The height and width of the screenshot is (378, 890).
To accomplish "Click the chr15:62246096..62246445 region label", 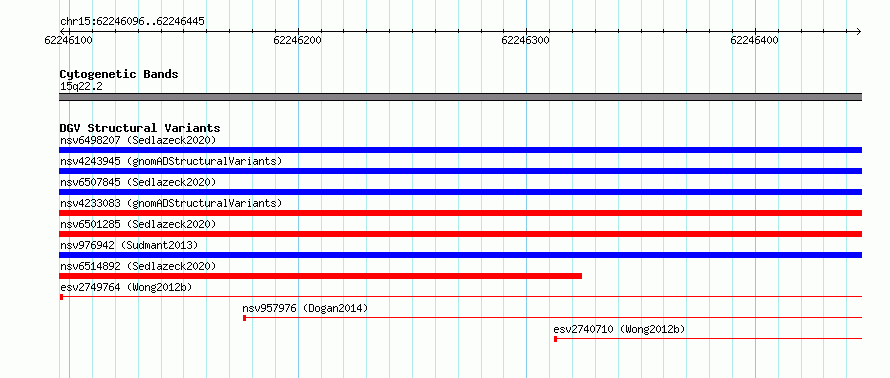I will click(x=132, y=22).
